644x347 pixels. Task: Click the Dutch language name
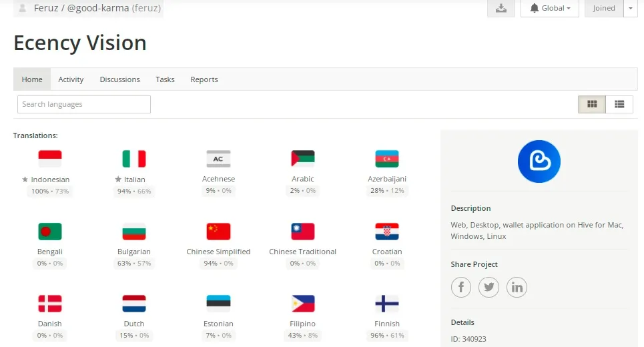pos(134,324)
